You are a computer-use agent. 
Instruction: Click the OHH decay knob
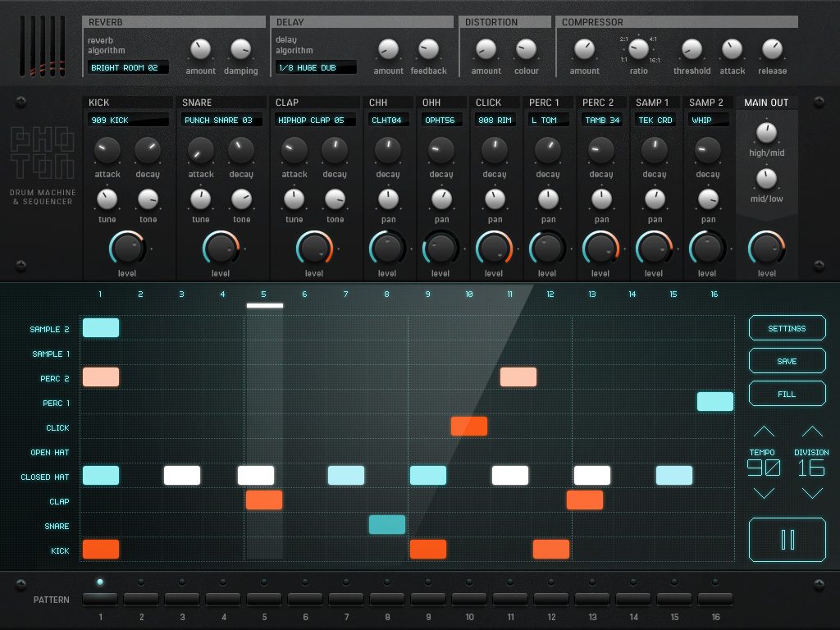click(x=441, y=151)
